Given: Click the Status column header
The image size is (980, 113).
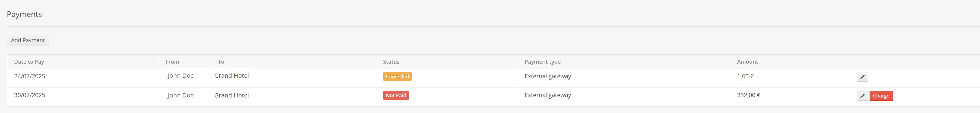Looking at the screenshot, I should pos(391,62).
